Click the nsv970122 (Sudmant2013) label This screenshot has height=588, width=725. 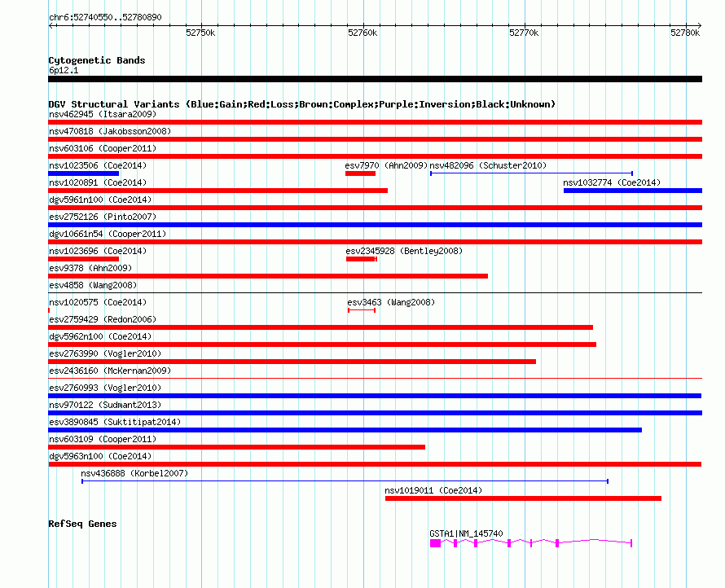coord(105,405)
